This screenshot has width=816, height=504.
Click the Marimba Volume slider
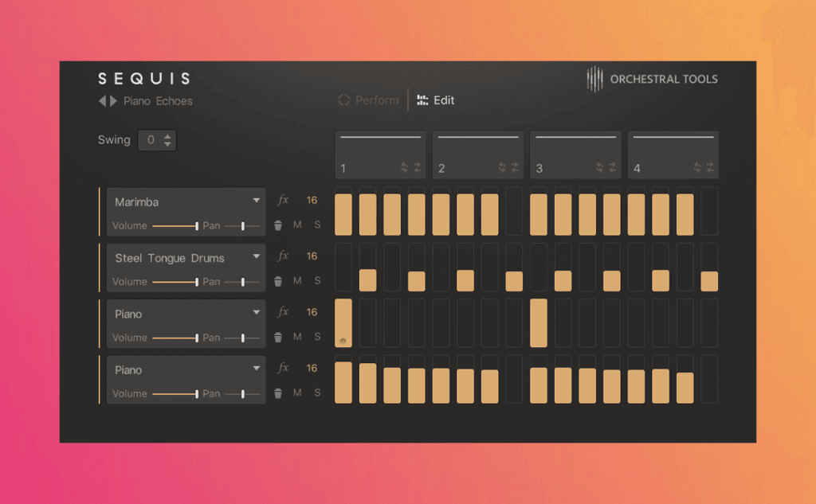[175, 226]
